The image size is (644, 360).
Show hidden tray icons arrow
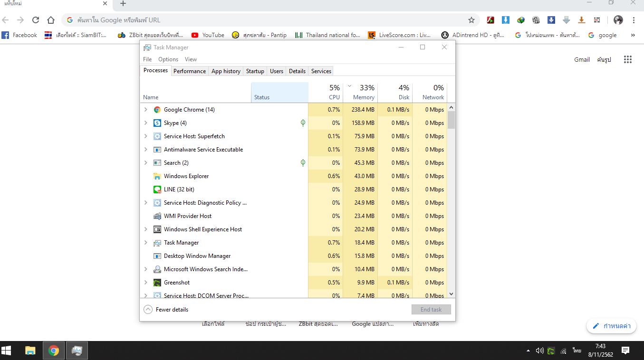click(x=528, y=351)
